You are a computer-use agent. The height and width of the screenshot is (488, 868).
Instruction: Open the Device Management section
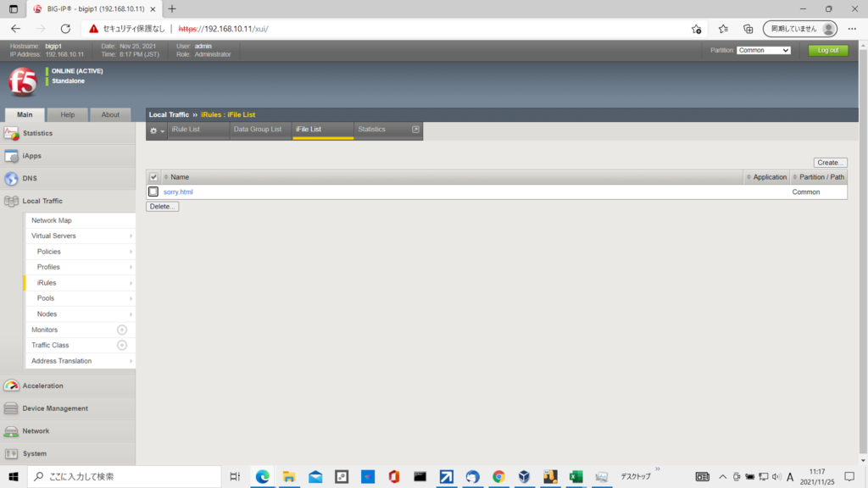coord(55,408)
